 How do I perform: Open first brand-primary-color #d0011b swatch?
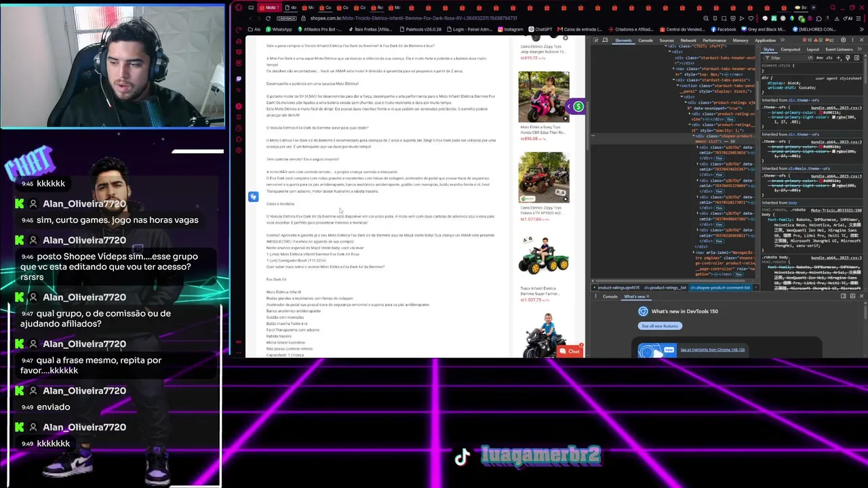[x=820, y=111]
